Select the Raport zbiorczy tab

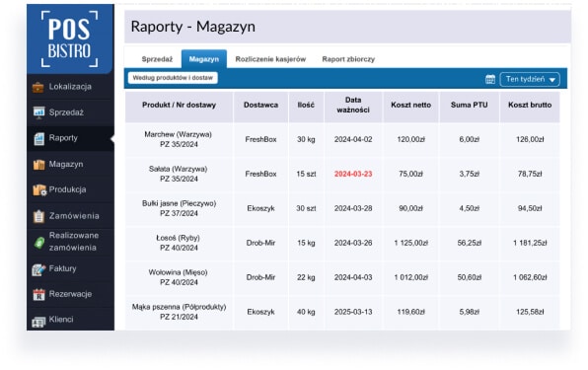click(348, 59)
